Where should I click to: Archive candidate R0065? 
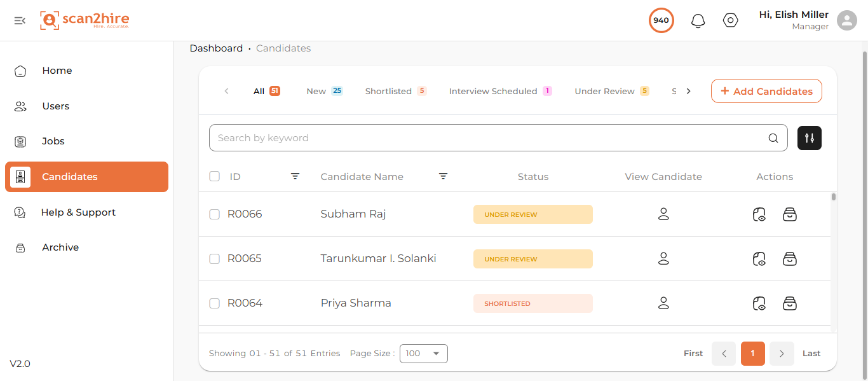[x=790, y=259]
